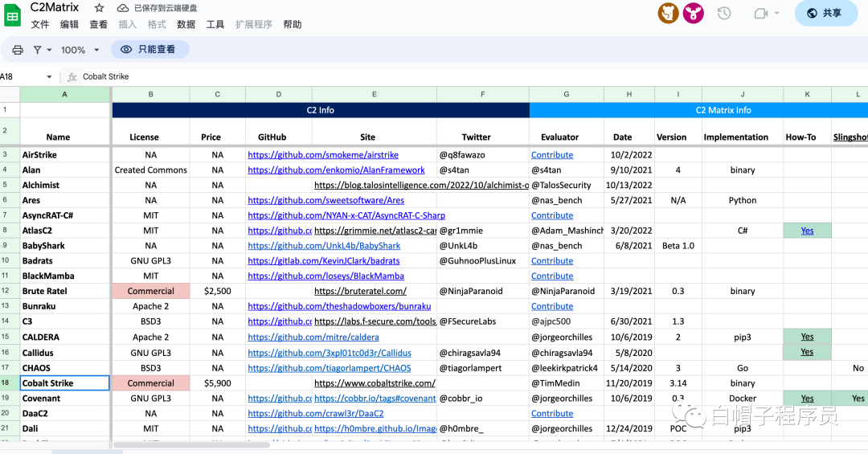Image resolution: width=868 pixels, height=454 pixels.
Task: Open the cobaltstrike.com site link
Action: point(375,383)
